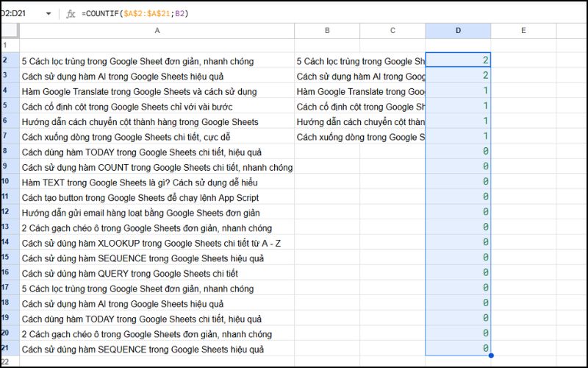The image size is (588, 368).
Task: Click the select-all corner box
Action: click(x=9, y=31)
